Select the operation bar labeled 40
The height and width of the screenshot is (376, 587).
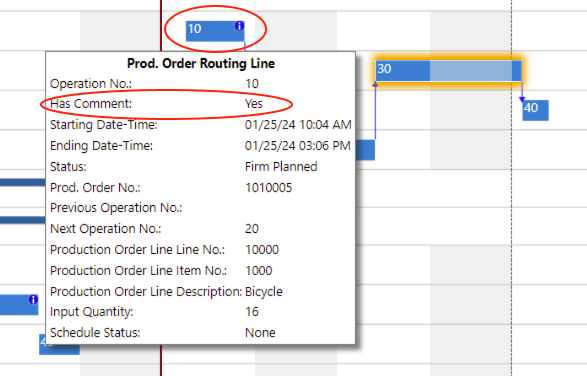(x=535, y=110)
